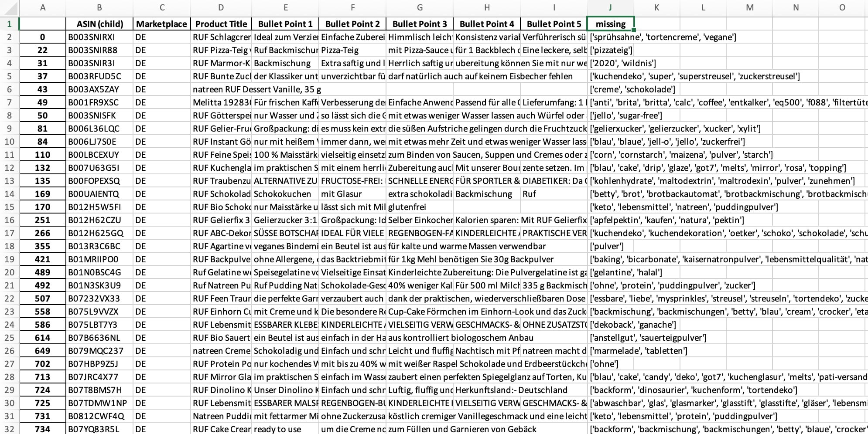868x434 pixels.
Task: Select index cell with value 22
Action: click(x=42, y=50)
